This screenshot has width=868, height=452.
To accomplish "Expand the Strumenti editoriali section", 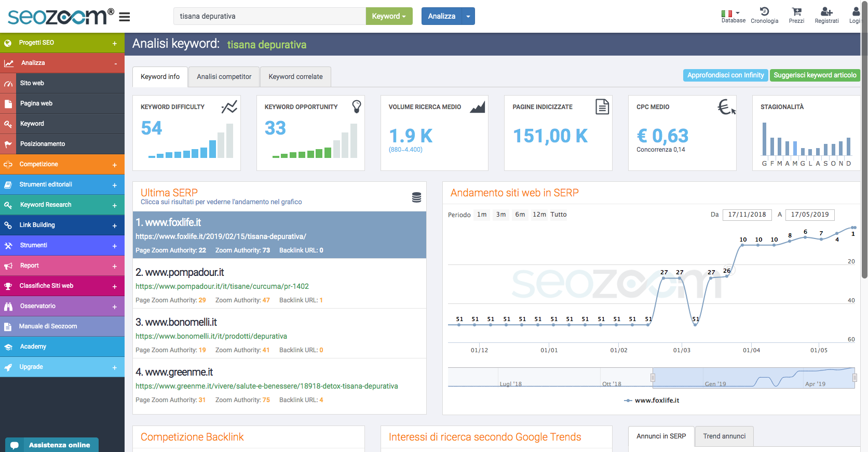I will [115, 185].
